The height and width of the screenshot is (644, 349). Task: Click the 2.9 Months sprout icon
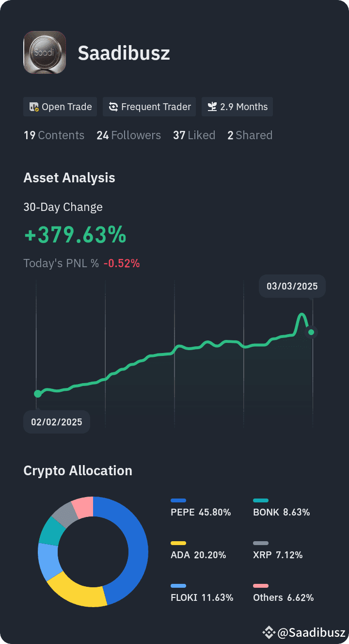[212, 107]
